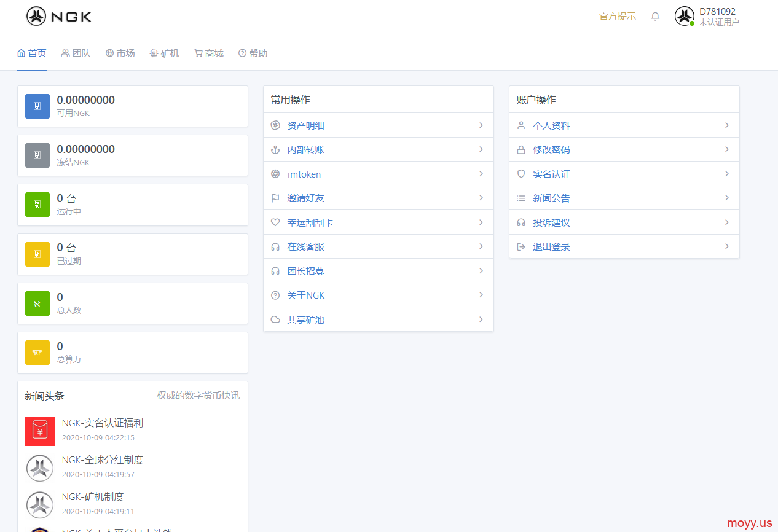Click the green 总人数 icon

37,303
